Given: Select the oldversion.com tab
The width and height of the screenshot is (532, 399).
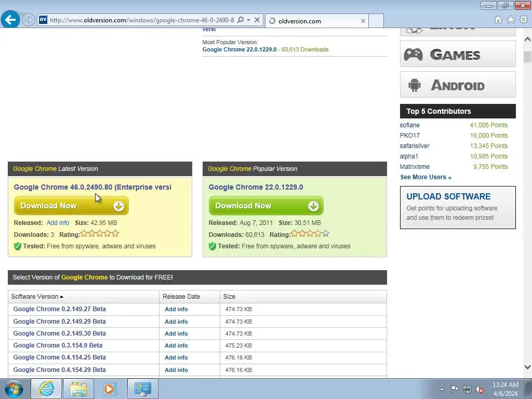Looking at the screenshot, I should point(316,21).
